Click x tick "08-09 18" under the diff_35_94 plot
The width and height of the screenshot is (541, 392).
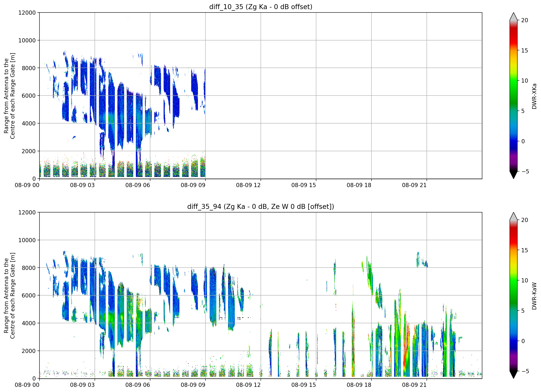tap(359, 385)
